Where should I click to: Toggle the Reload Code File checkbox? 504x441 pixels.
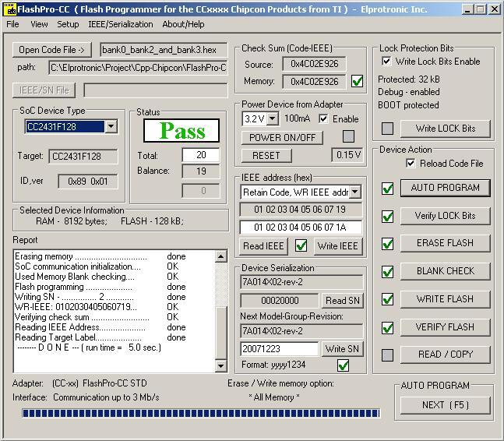(411, 164)
